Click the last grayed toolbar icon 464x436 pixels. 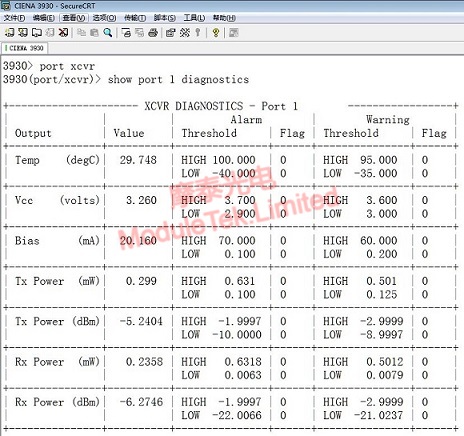point(234,32)
